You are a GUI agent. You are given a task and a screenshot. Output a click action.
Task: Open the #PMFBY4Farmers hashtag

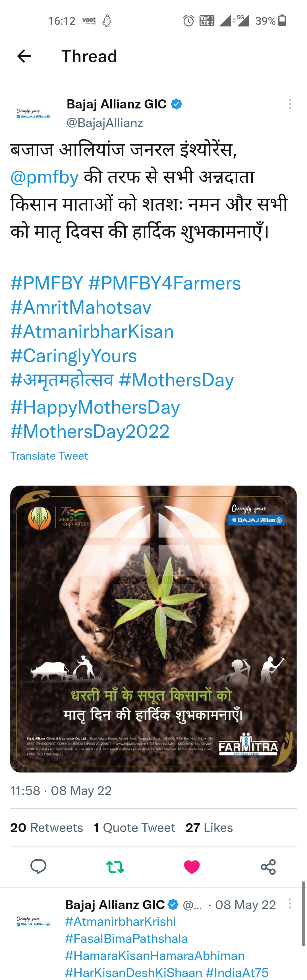click(165, 283)
